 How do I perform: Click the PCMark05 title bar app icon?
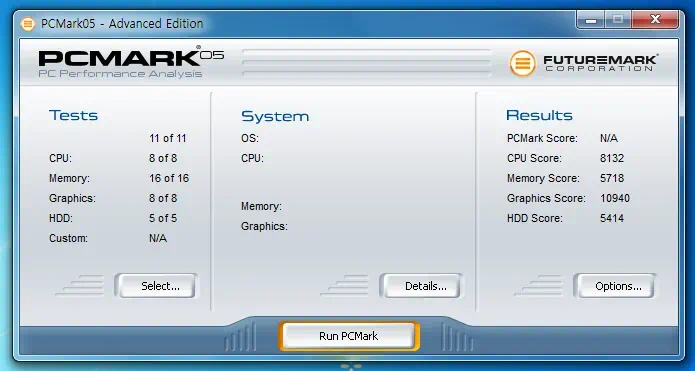point(28,24)
